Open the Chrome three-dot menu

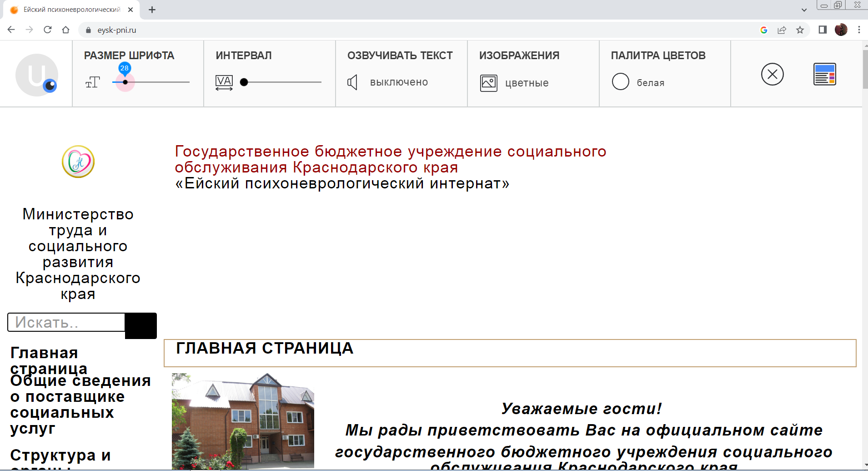point(858,30)
